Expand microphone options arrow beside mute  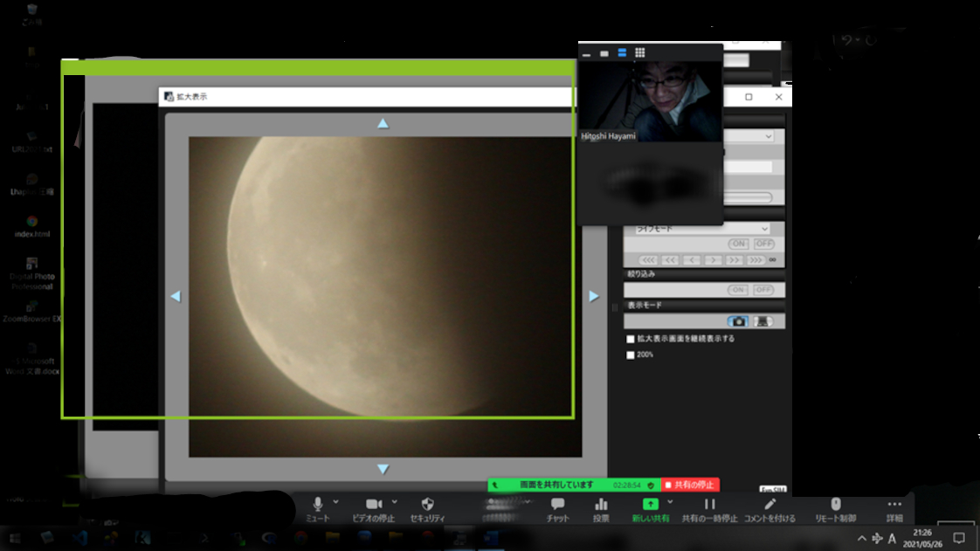[336, 502]
